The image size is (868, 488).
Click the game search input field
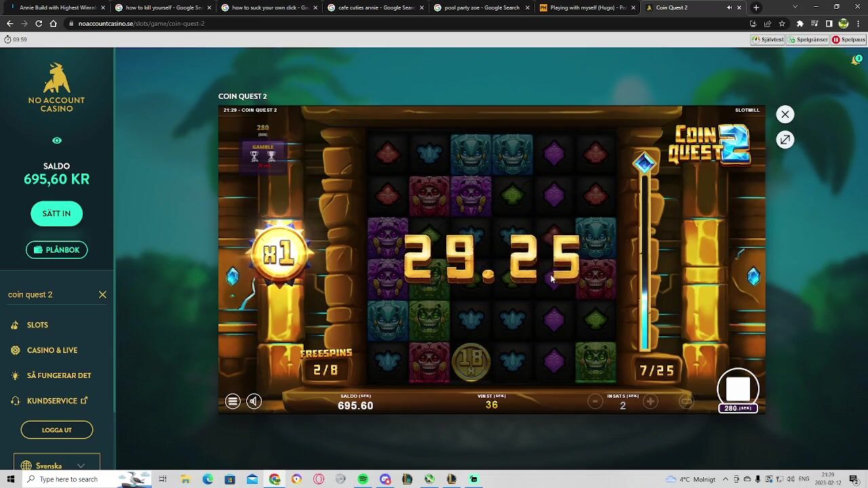click(47, 295)
